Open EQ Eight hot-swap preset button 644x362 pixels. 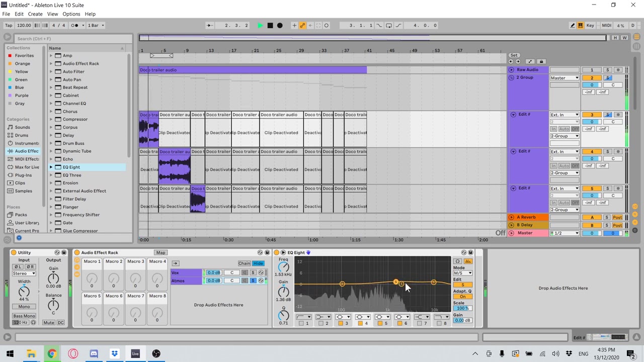[464, 252]
